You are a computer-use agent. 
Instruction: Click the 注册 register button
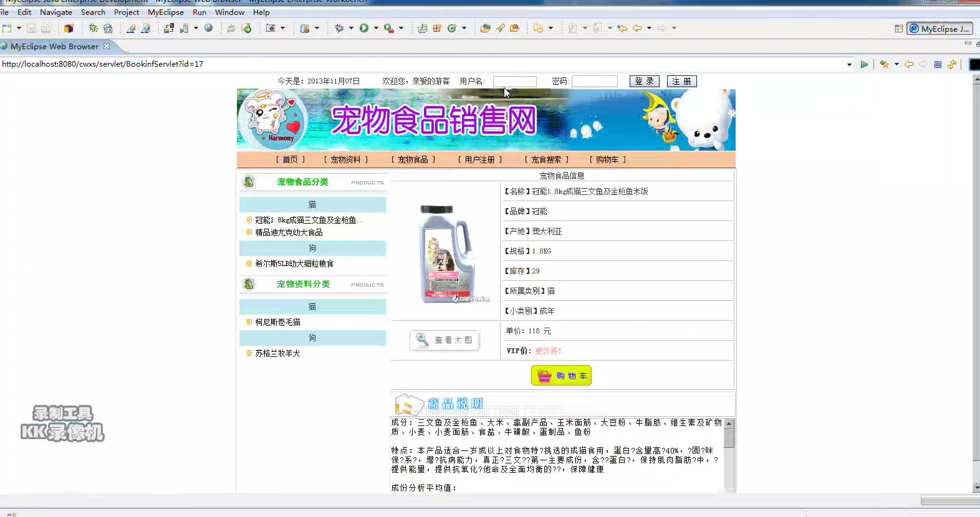[x=682, y=82]
